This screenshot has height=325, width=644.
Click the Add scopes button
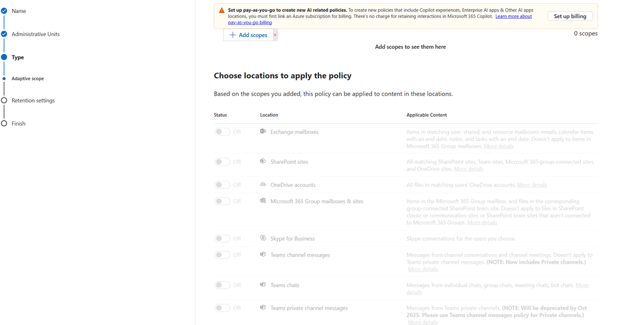point(248,35)
